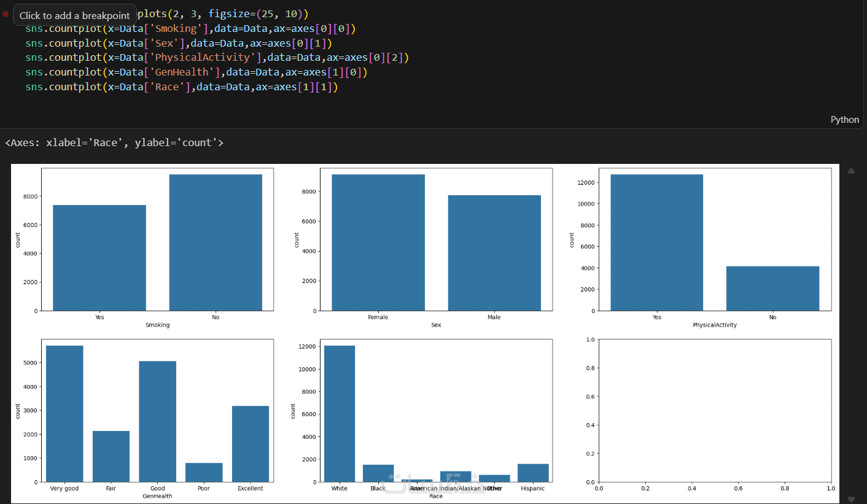
Task: Open the Python language mode selector
Action: click(x=844, y=120)
